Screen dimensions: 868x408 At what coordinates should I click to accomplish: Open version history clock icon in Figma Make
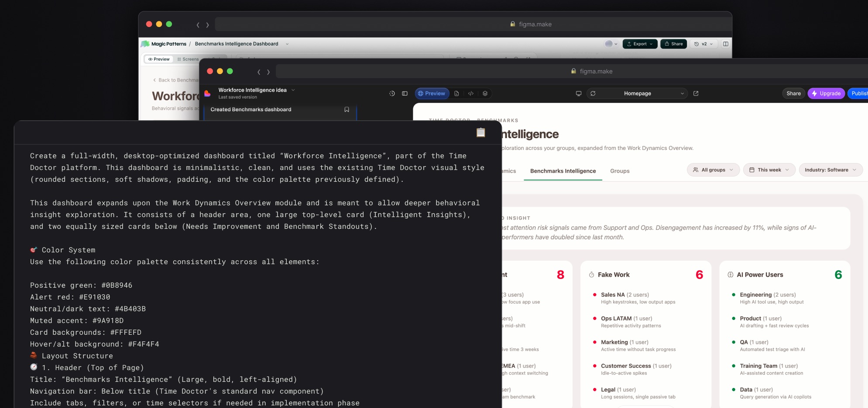click(392, 93)
